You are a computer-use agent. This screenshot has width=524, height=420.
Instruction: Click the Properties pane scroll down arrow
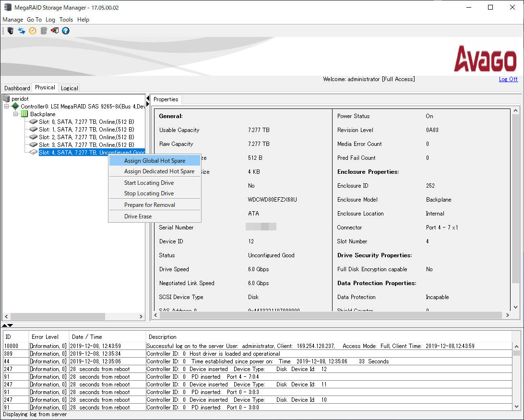pos(516,307)
